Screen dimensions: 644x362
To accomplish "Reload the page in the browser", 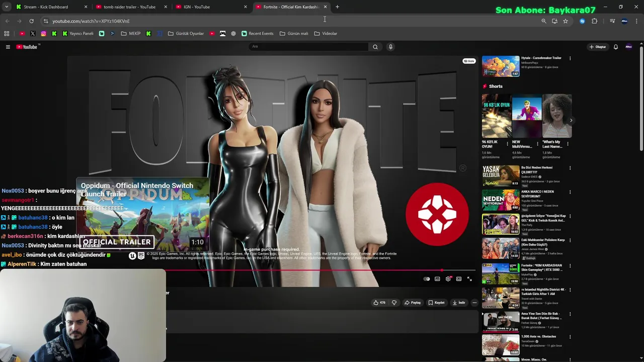I will (31, 21).
